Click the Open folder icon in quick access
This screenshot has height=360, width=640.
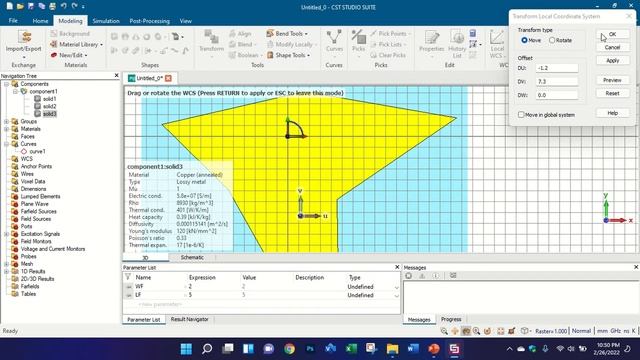click(x=20, y=6)
